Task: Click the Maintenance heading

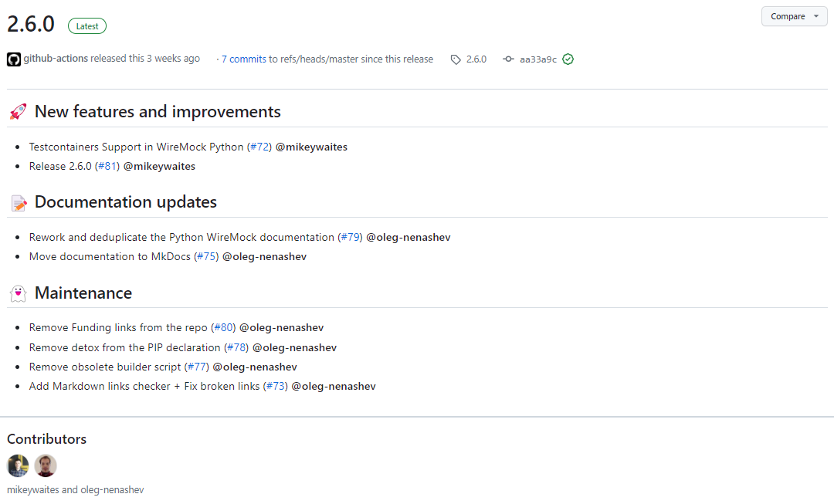Action: (83, 293)
